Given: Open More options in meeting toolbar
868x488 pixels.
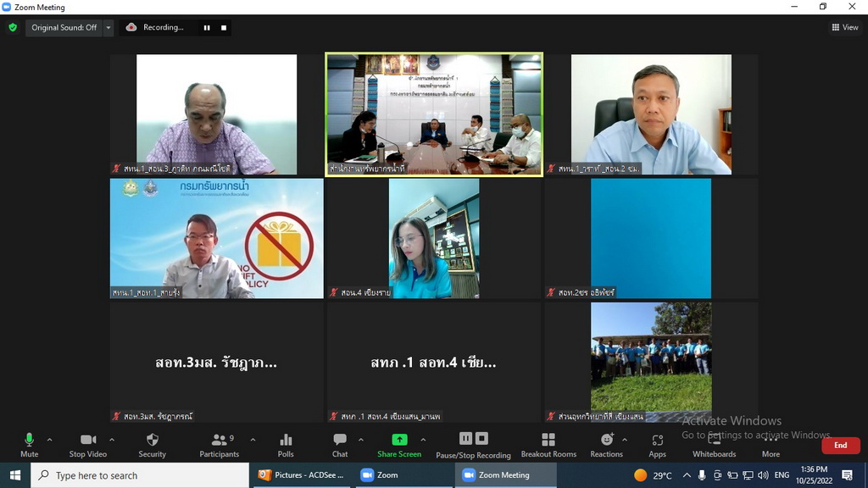Looking at the screenshot, I should [x=771, y=445].
